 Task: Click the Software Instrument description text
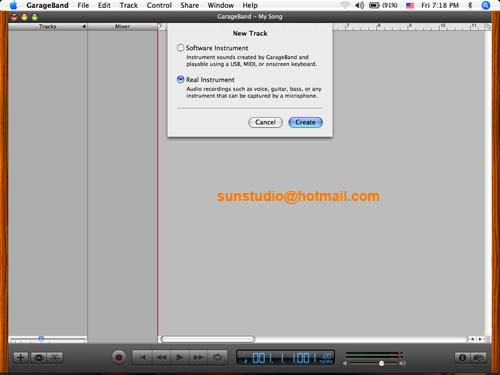click(252, 61)
